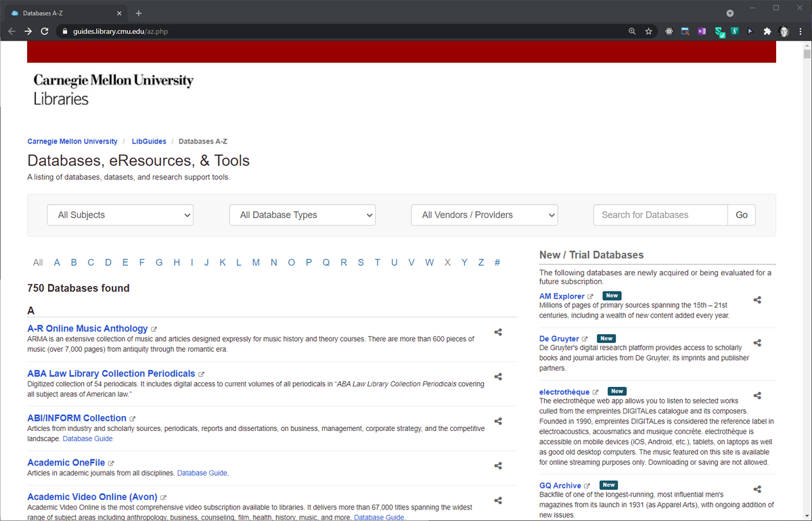This screenshot has width=812, height=521.
Task: Open the electrothèque link
Action: [x=564, y=392]
